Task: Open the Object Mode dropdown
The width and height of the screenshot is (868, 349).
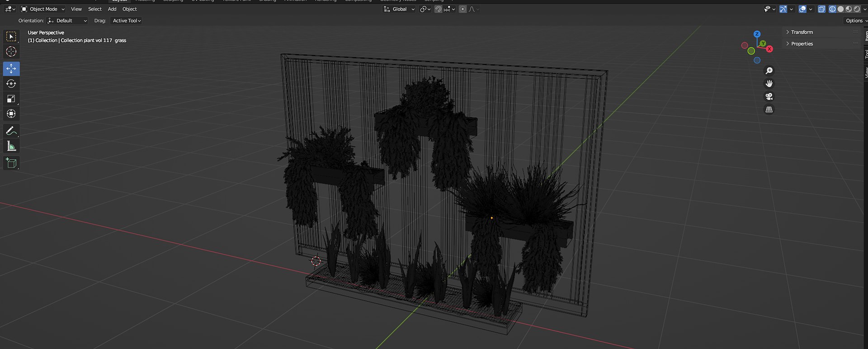Action: coord(43,9)
